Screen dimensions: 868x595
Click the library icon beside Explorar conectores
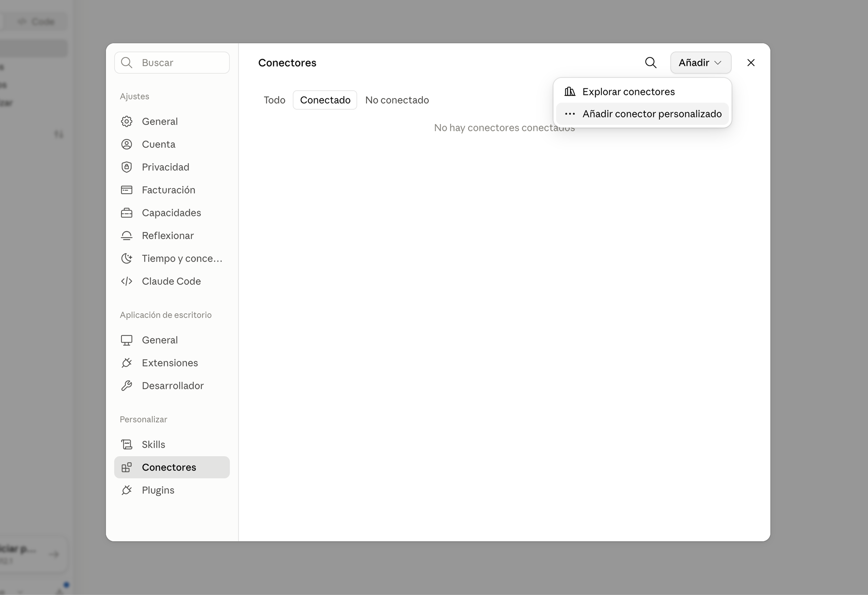click(570, 92)
